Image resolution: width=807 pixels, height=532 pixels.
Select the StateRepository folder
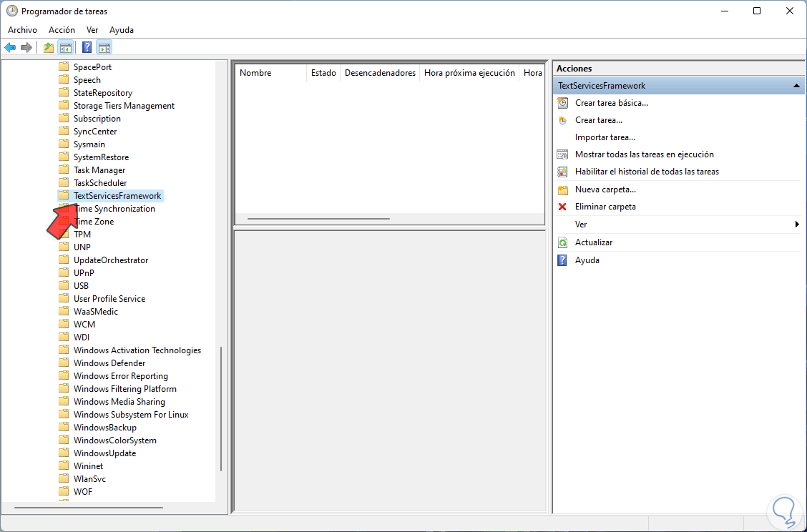[x=103, y=93]
